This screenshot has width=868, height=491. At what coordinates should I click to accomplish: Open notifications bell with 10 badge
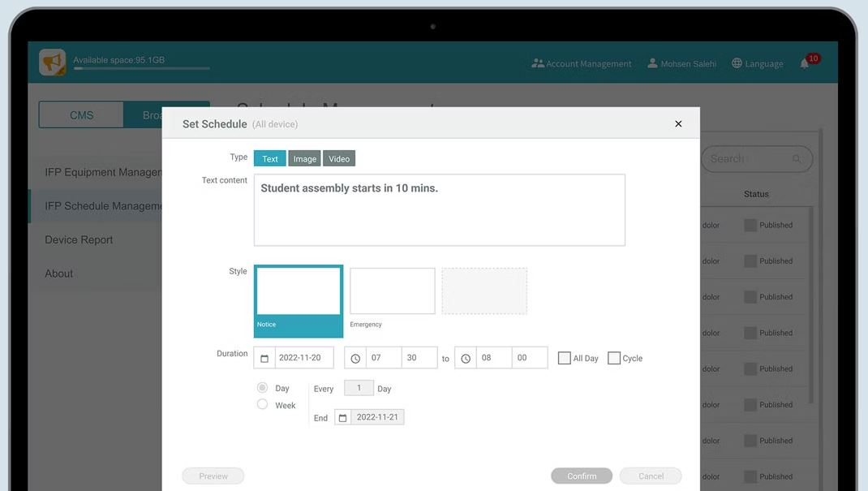click(805, 63)
